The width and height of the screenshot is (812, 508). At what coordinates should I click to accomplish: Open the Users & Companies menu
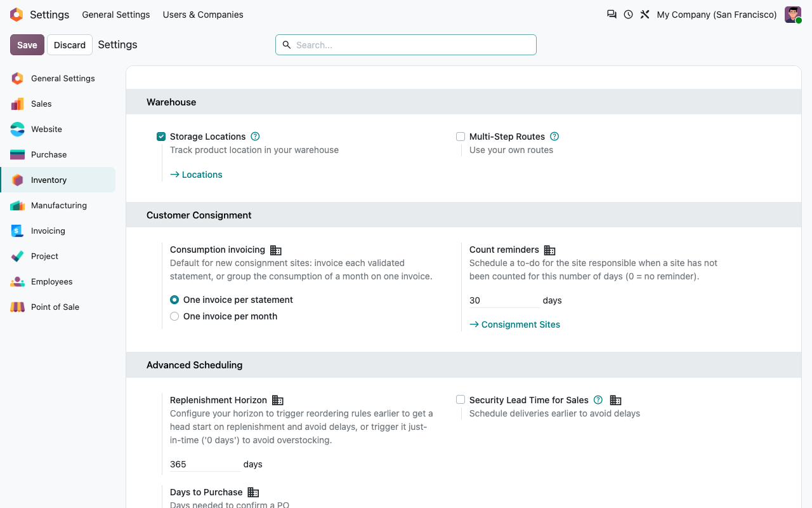click(203, 15)
